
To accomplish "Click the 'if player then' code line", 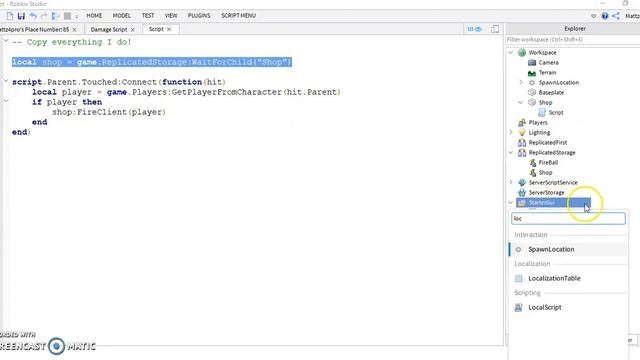I will 67,102.
